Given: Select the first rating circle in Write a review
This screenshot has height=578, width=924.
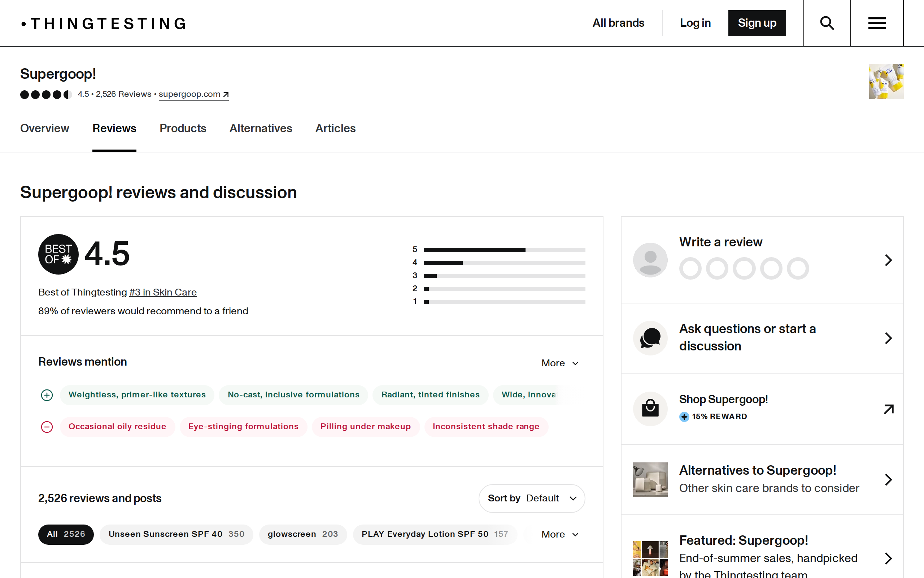Looking at the screenshot, I should 690,268.
